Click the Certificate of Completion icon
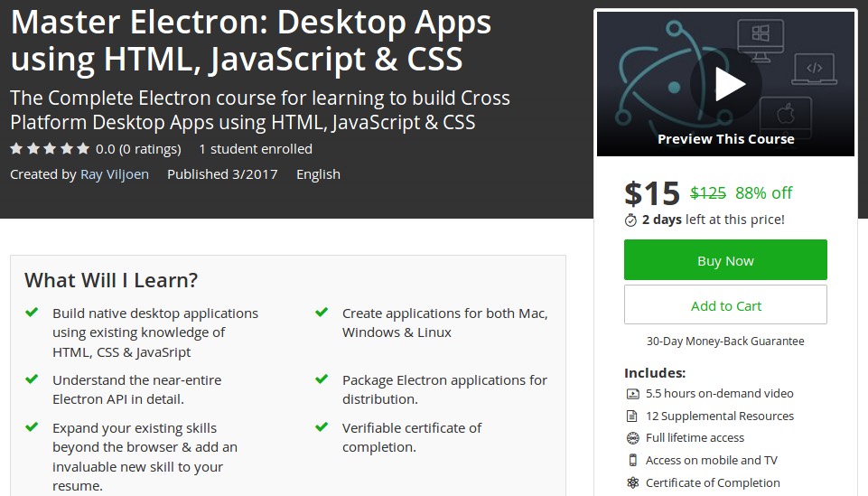This screenshot has height=496, width=868. click(x=632, y=483)
